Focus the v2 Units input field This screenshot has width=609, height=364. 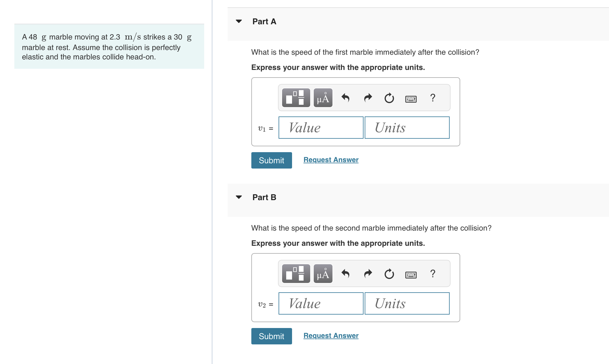[407, 303]
